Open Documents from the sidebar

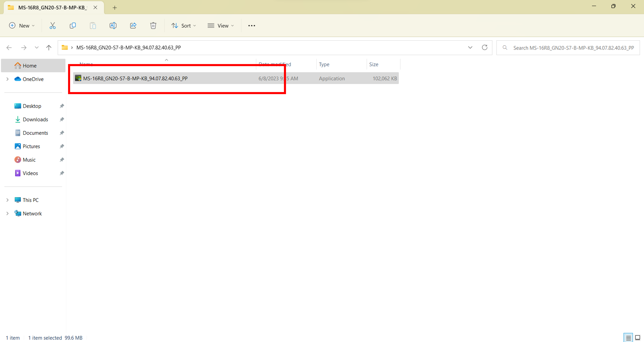pos(35,133)
